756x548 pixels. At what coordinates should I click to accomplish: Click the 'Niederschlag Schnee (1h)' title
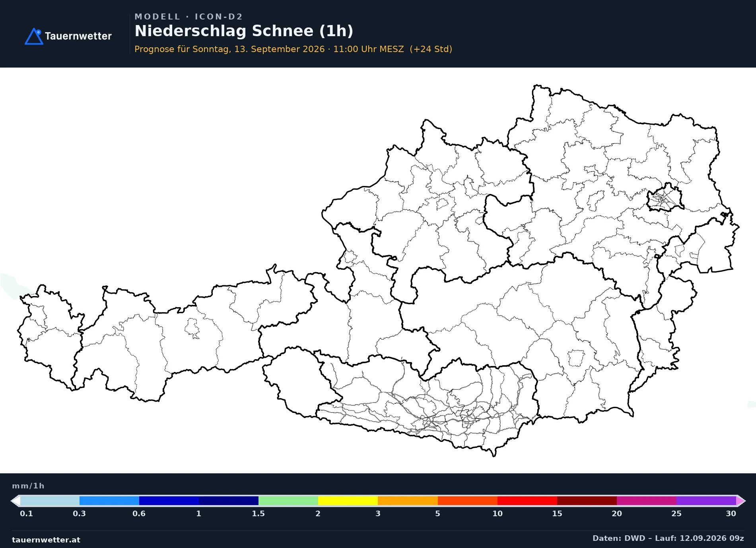click(244, 31)
